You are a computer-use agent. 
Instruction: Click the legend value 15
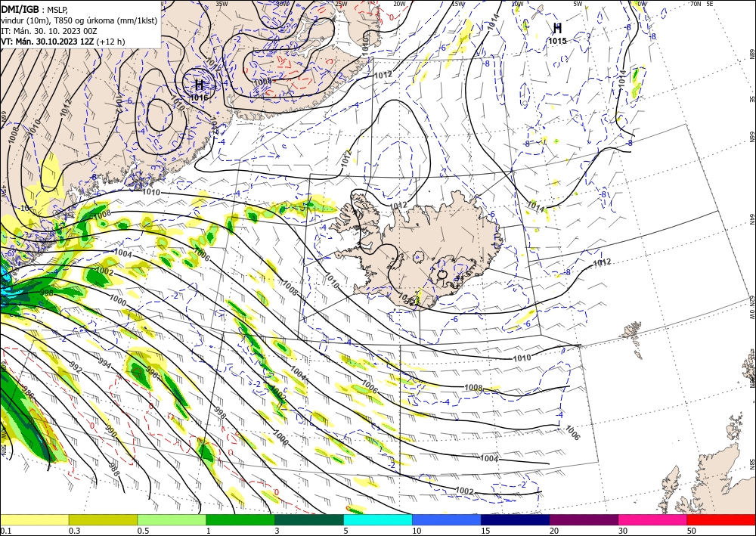pos(485,531)
